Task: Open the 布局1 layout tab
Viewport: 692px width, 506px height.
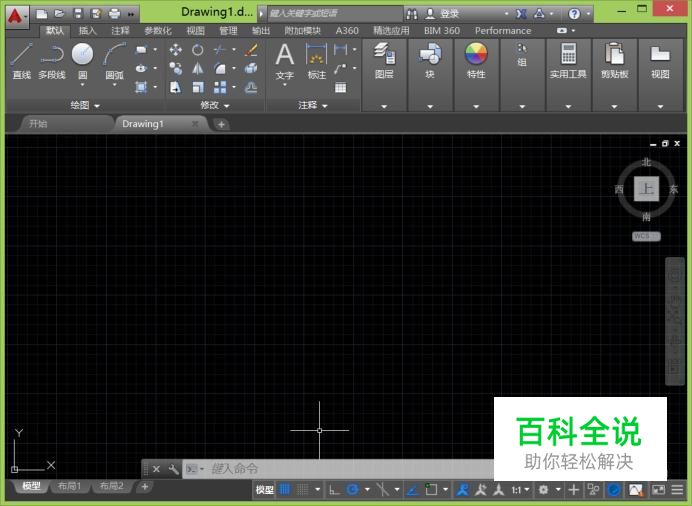Action: (x=69, y=486)
